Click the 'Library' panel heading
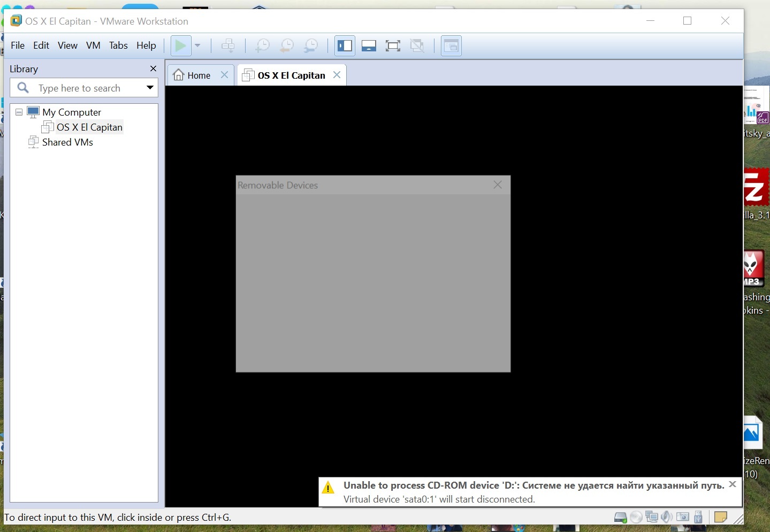 pyautogui.click(x=24, y=69)
